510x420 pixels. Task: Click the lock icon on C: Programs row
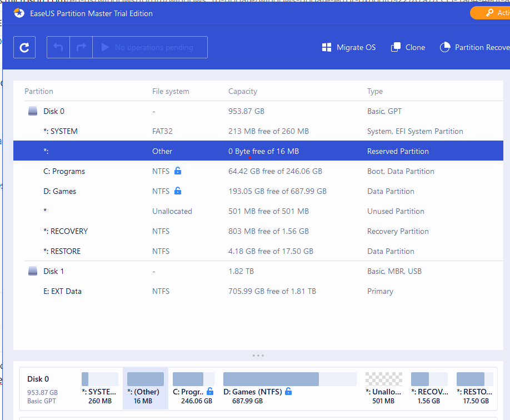pyautogui.click(x=178, y=171)
